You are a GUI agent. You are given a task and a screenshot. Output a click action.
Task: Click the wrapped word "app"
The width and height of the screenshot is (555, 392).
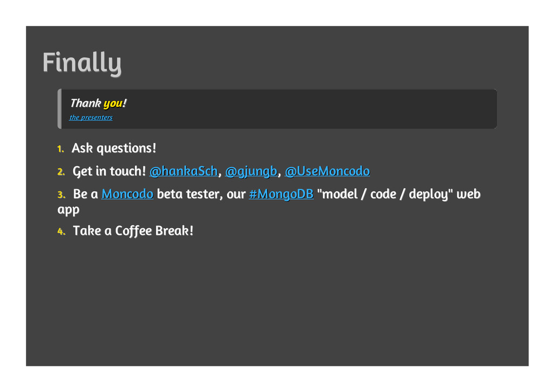tap(68, 210)
